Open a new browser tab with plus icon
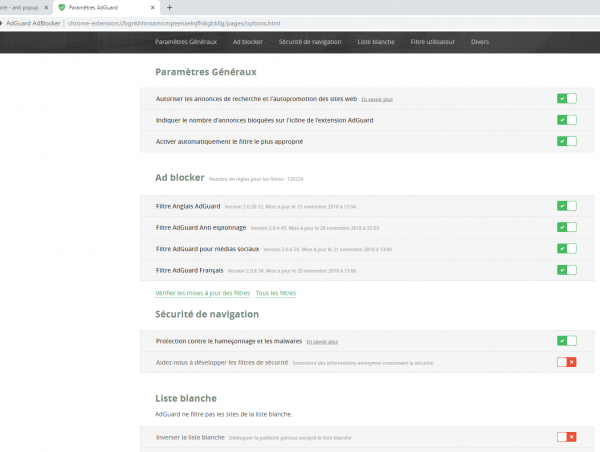Screen dimensions: 600x452 [x=169, y=7]
